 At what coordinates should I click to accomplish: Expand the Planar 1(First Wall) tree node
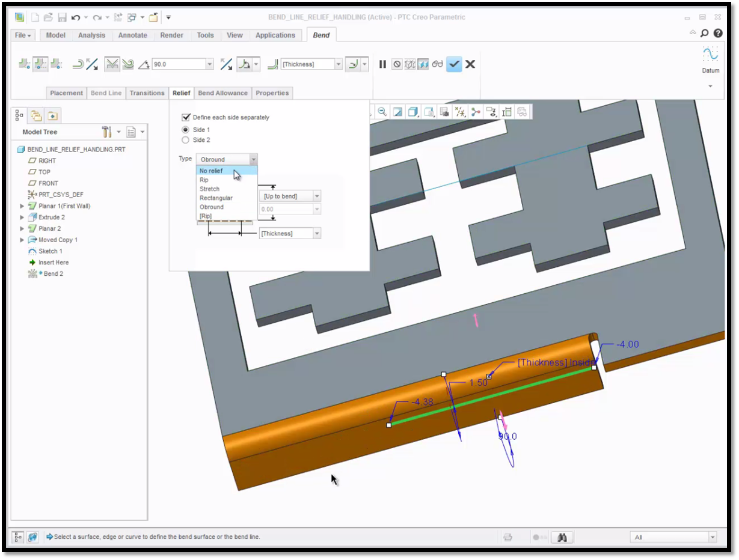click(22, 206)
